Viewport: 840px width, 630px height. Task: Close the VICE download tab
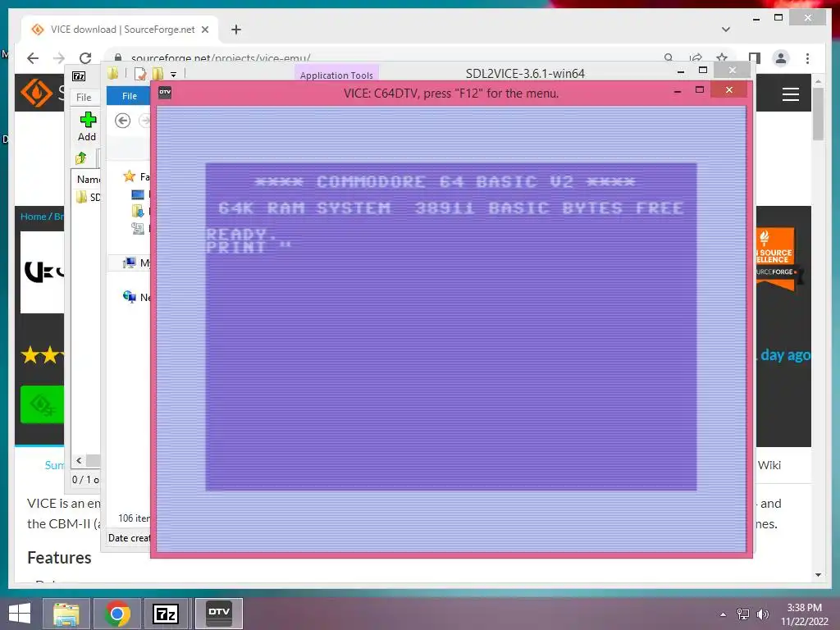click(x=204, y=30)
